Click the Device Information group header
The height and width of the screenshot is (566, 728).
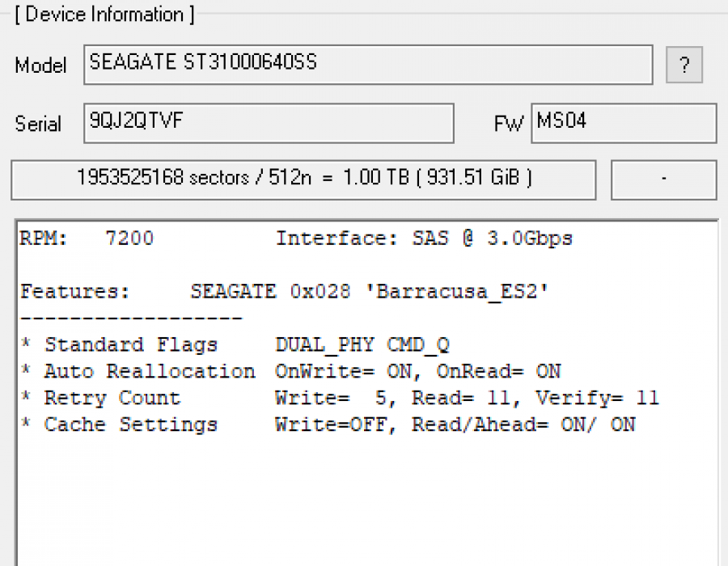click(104, 15)
